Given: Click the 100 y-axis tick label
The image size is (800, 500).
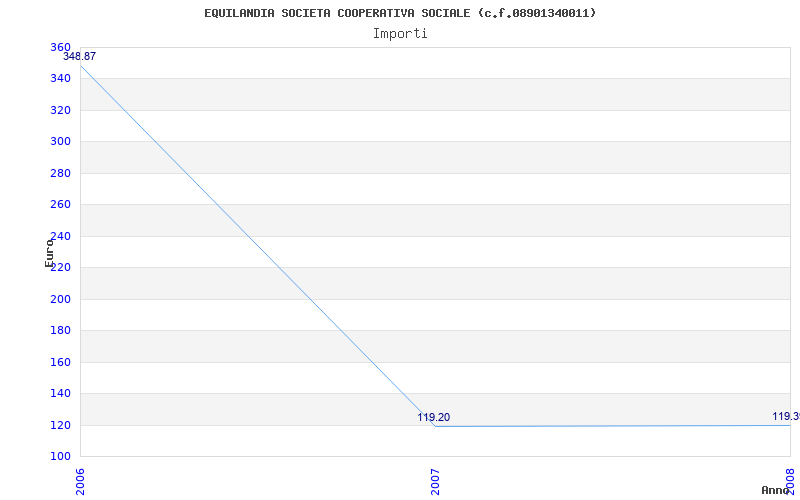Looking at the screenshot, I should click(x=60, y=457).
